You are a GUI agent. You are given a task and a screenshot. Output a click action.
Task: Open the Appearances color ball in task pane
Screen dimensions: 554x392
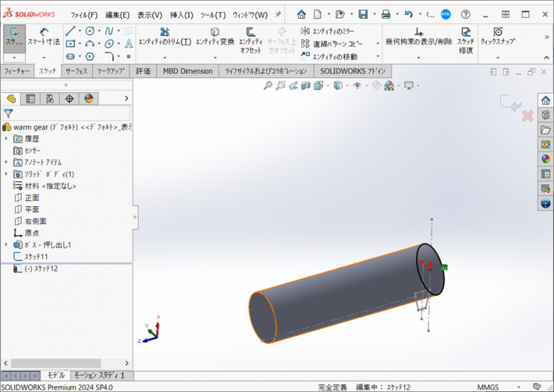(x=546, y=159)
